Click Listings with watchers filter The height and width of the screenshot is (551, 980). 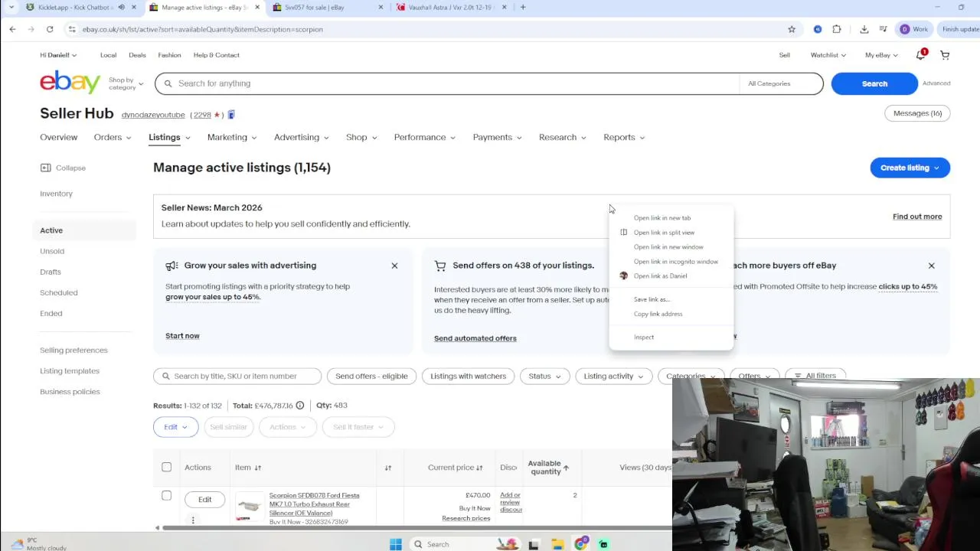click(468, 376)
